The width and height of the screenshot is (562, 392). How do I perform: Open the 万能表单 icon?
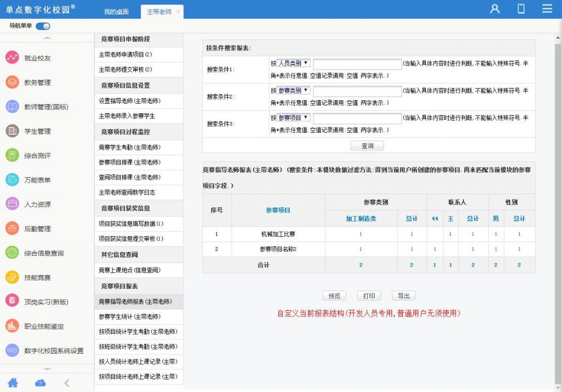tap(13, 180)
